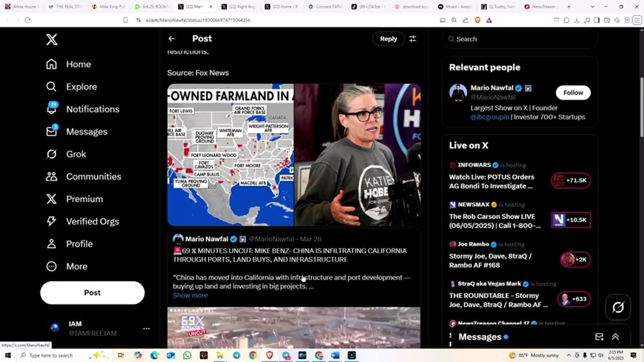This screenshot has width=644, height=362.
Task: Open the Grok floating button
Action: pyautogui.click(x=618, y=307)
